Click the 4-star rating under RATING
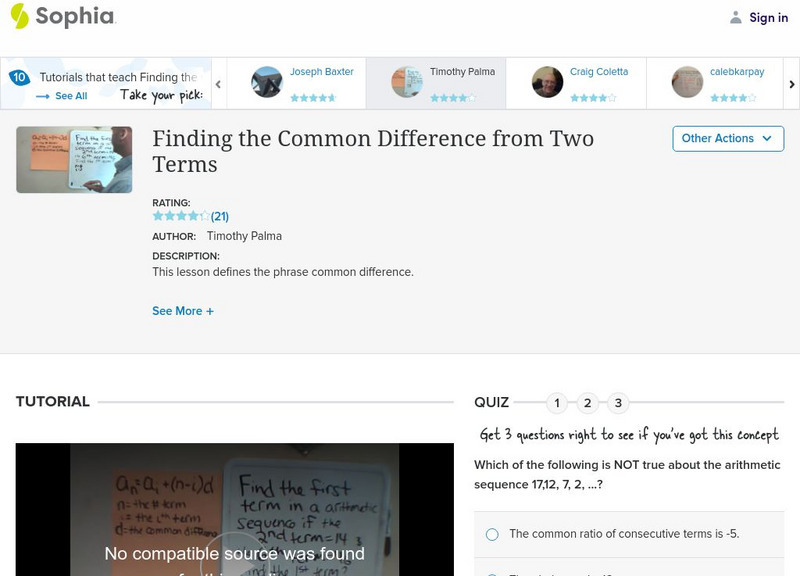 tap(181, 216)
